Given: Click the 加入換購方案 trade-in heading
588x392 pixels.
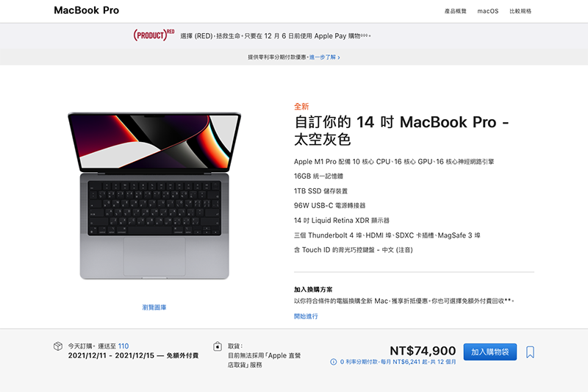Looking at the screenshot, I should [313, 290].
